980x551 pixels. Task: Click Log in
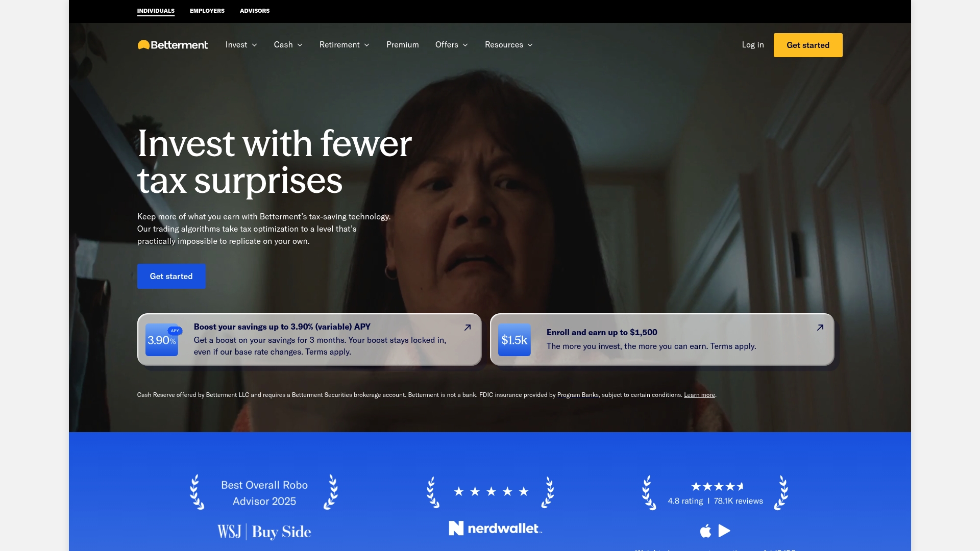[752, 45]
